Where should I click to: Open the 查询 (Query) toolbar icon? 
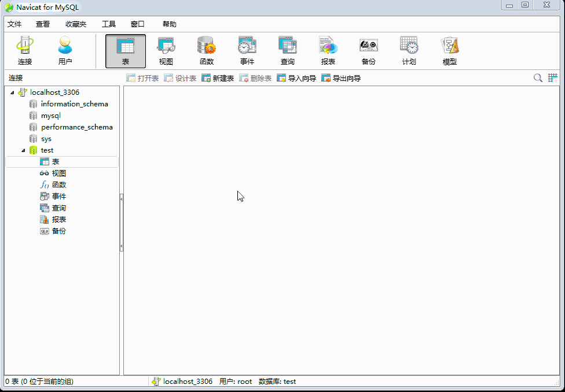pos(288,51)
